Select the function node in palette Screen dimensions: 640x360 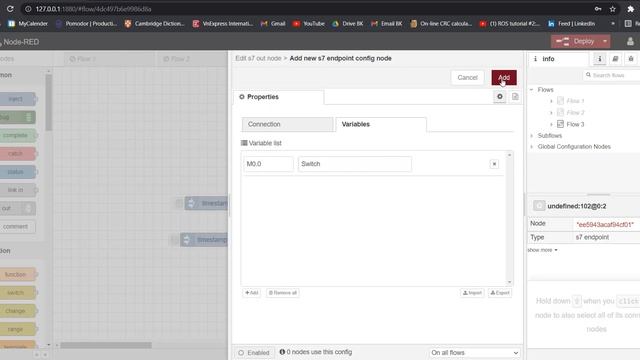click(17, 275)
